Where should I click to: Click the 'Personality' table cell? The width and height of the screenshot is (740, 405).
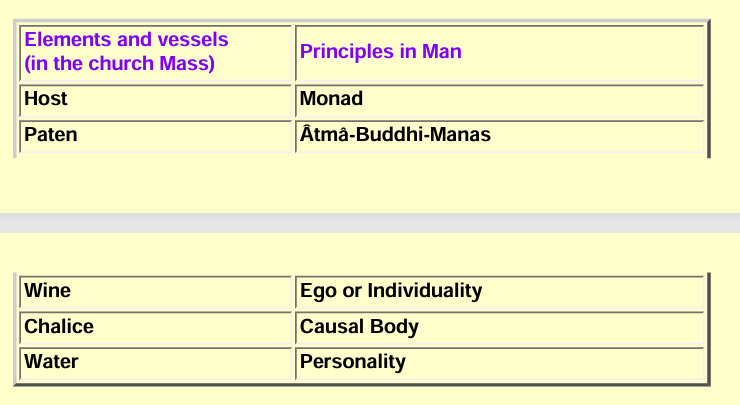coord(500,363)
